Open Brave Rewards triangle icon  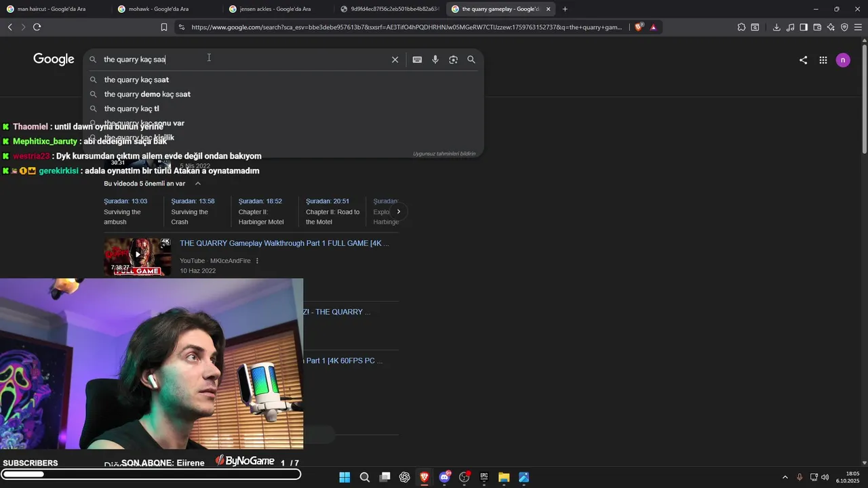tap(653, 27)
